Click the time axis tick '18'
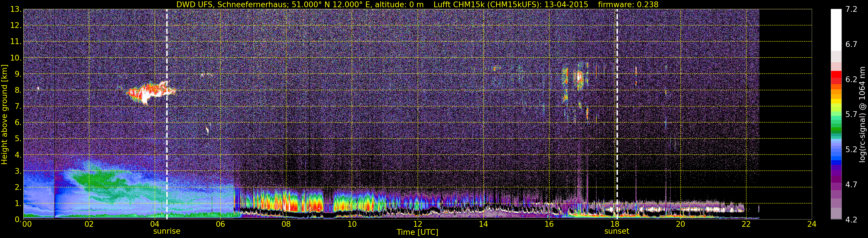The height and width of the screenshot is (238, 868). point(614,224)
